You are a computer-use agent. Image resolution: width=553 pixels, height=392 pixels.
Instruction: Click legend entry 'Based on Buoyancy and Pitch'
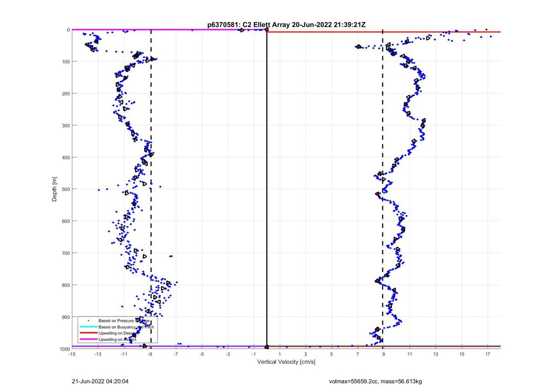[x=126, y=327]
